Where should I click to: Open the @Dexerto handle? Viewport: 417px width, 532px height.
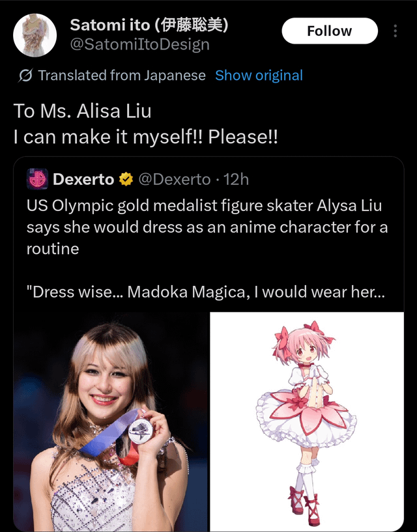(174, 179)
